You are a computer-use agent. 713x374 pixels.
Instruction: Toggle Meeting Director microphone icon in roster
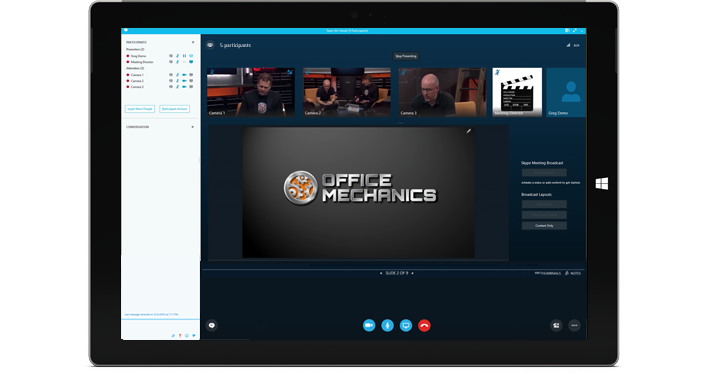pos(178,62)
